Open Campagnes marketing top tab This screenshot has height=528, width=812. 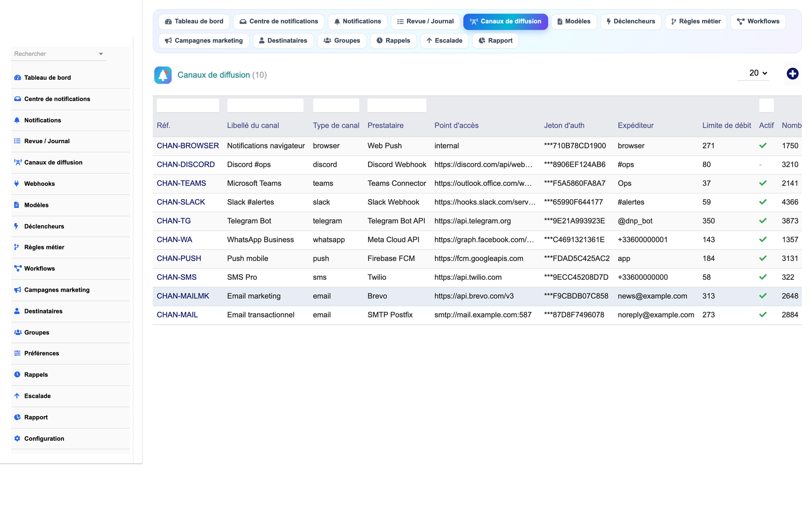coord(204,40)
